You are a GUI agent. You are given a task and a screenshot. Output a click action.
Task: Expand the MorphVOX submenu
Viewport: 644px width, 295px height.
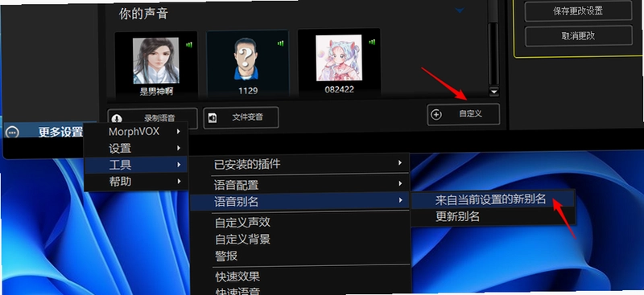[x=136, y=132]
